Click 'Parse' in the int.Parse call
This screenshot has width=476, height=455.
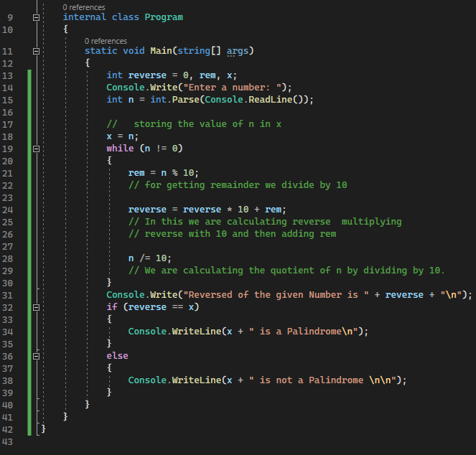pos(185,100)
